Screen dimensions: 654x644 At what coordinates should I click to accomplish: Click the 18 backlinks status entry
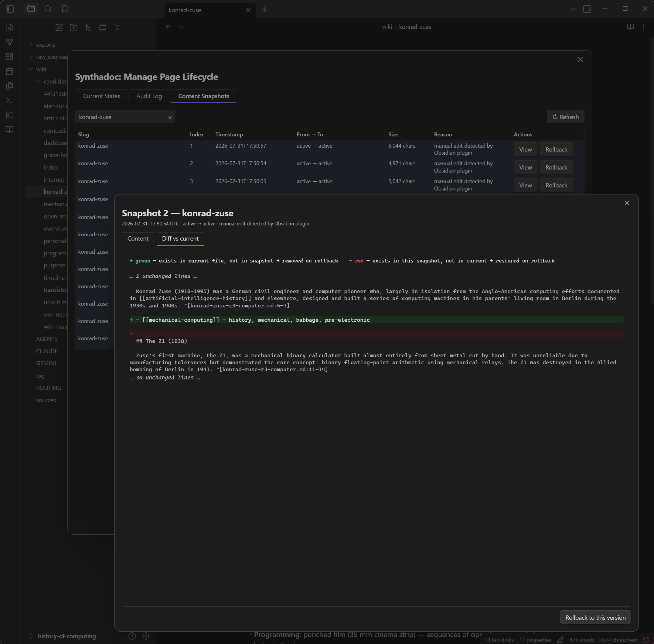point(499,640)
